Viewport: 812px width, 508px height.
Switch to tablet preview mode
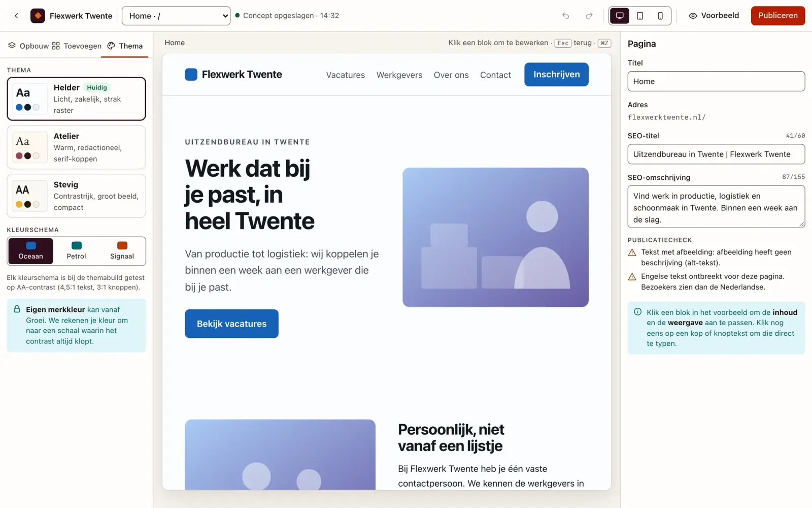[x=640, y=16]
